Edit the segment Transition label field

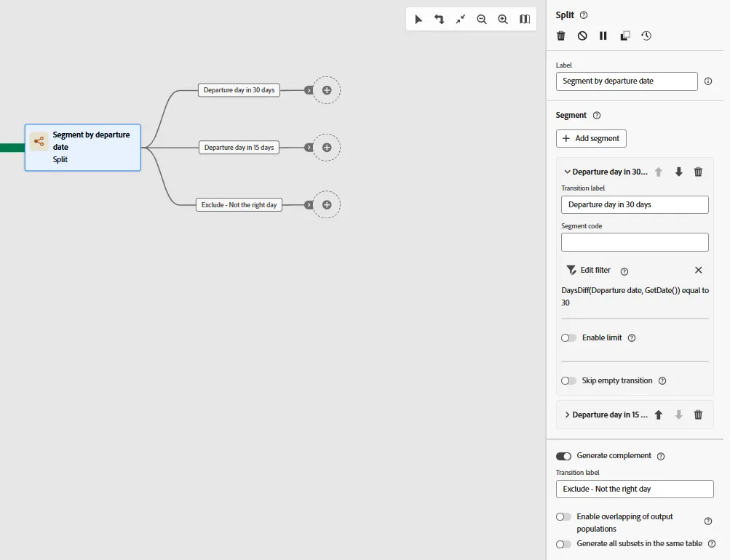tap(635, 204)
